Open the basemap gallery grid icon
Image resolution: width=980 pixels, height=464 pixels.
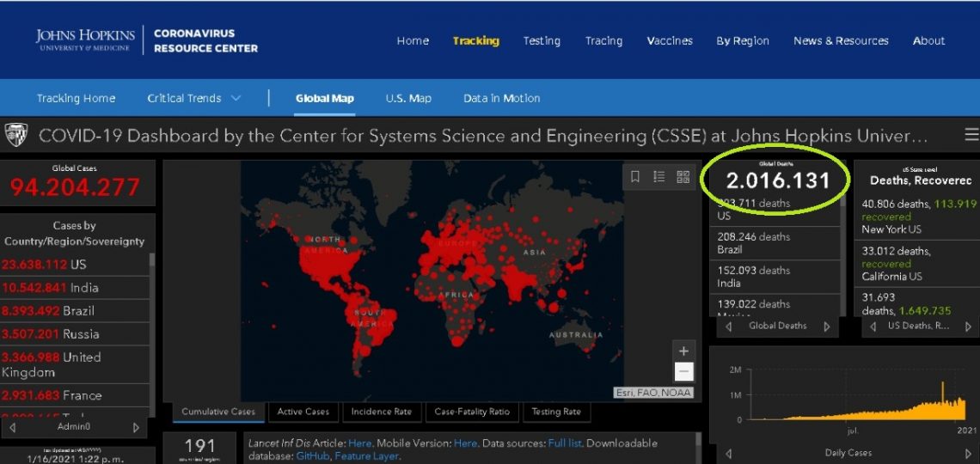[x=683, y=177]
